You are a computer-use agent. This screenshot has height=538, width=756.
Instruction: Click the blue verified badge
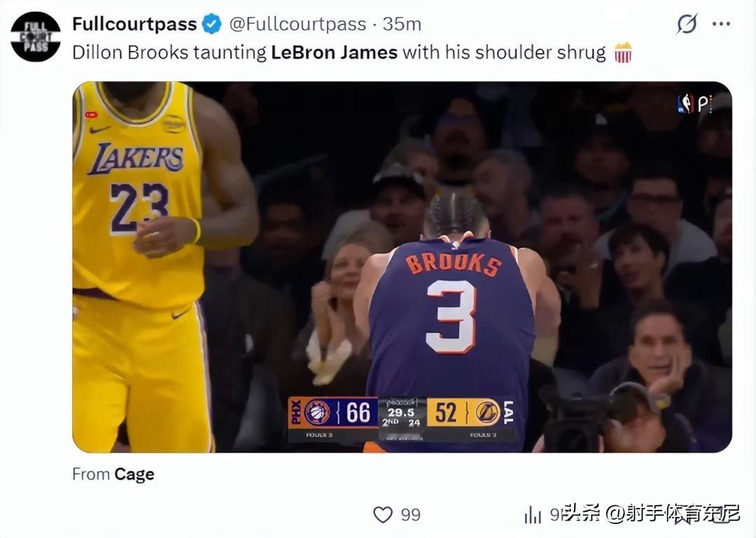(211, 24)
